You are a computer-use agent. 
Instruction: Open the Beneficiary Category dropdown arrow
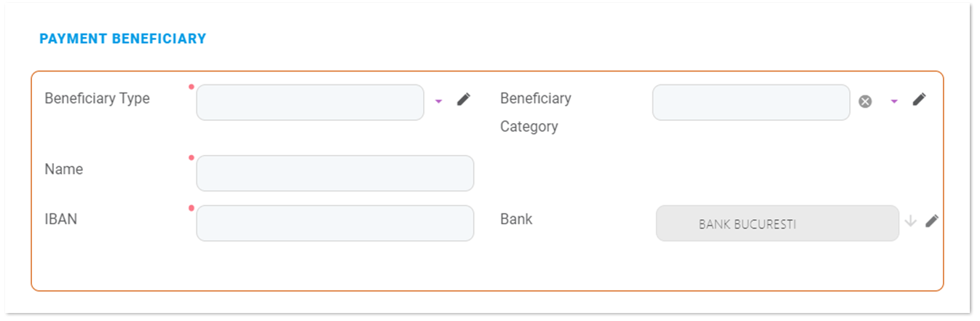coord(894,102)
